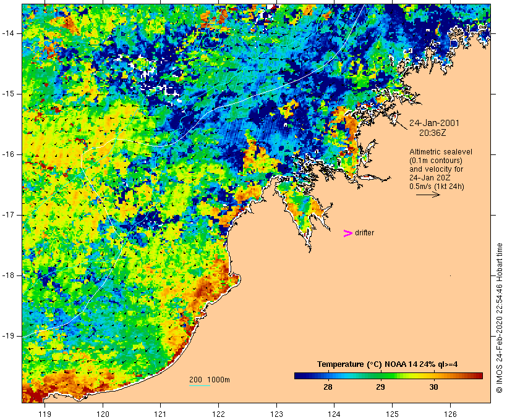Click the latitude label -15
Image resolution: width=507 pixels, height=420 pixels.
point(7,94)
